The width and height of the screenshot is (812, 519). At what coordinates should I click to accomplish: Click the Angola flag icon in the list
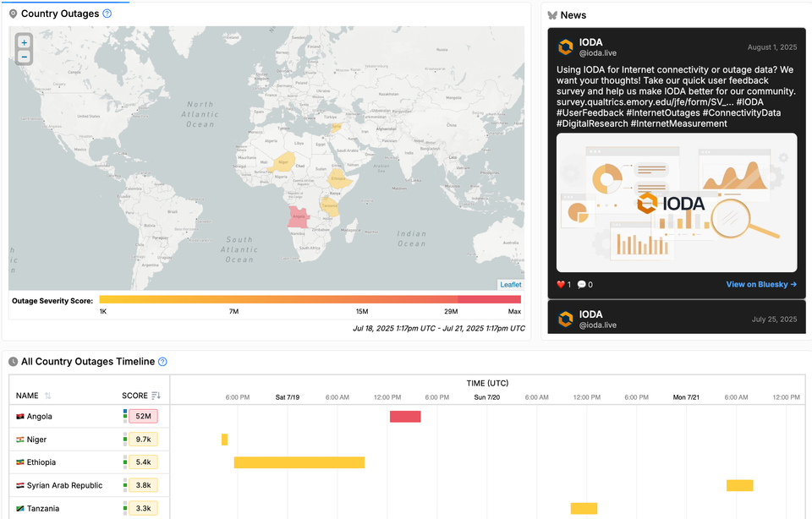pos(20,416)
